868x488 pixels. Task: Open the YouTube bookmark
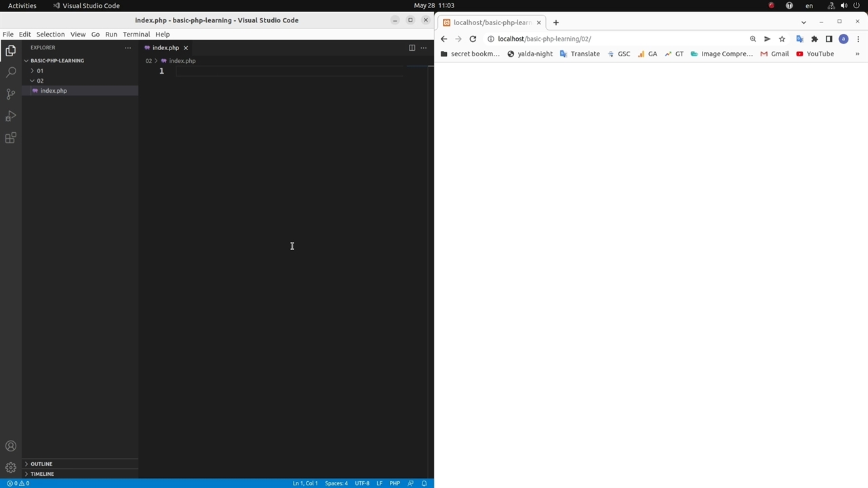point(814,54)
